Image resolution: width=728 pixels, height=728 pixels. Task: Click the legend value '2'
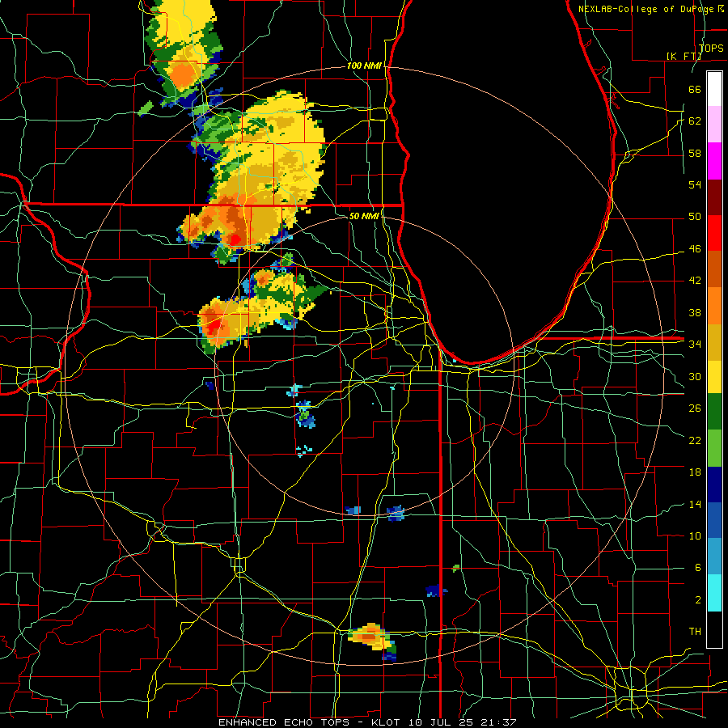(x=697, y=600)
